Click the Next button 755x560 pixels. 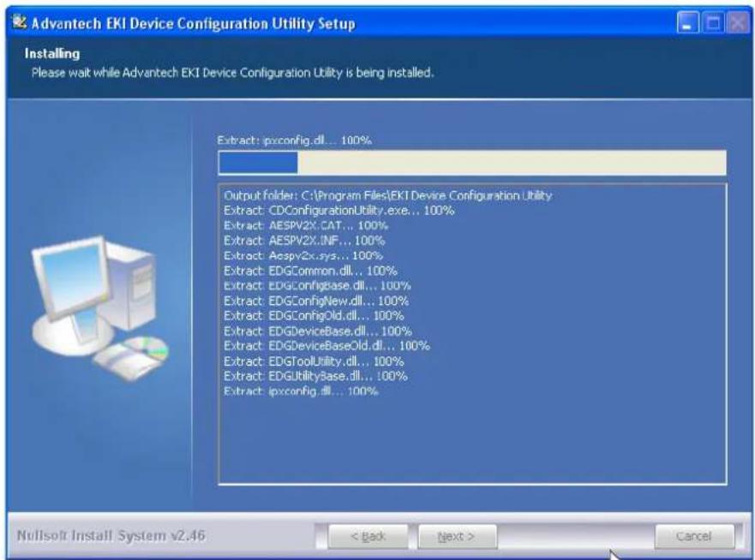coord(457,536)
